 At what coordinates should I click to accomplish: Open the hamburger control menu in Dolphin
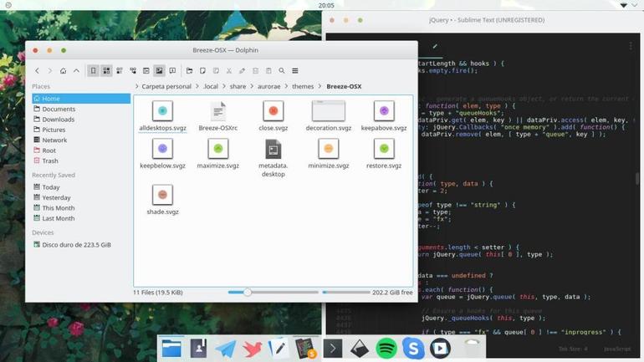pos(295,70)
